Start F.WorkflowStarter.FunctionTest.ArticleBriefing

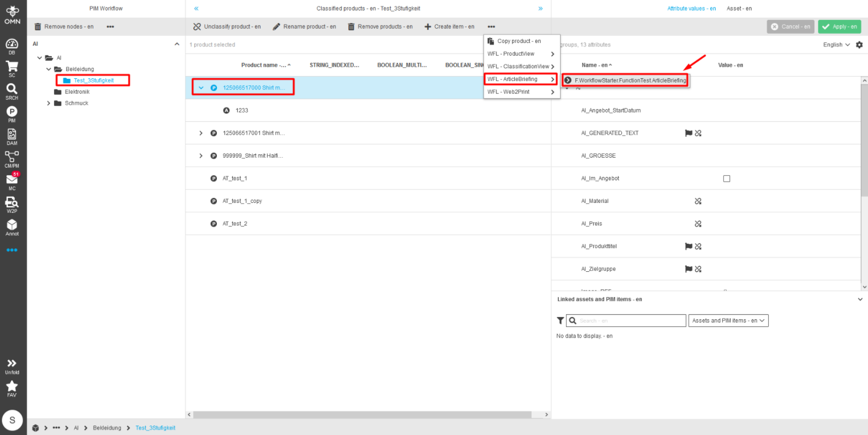(x=626, y=80)
